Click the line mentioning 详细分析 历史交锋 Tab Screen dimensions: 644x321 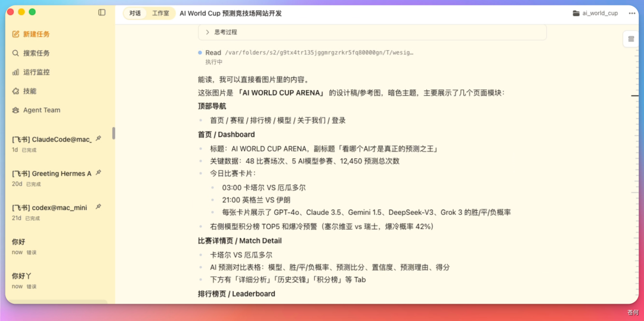(288, 279)
